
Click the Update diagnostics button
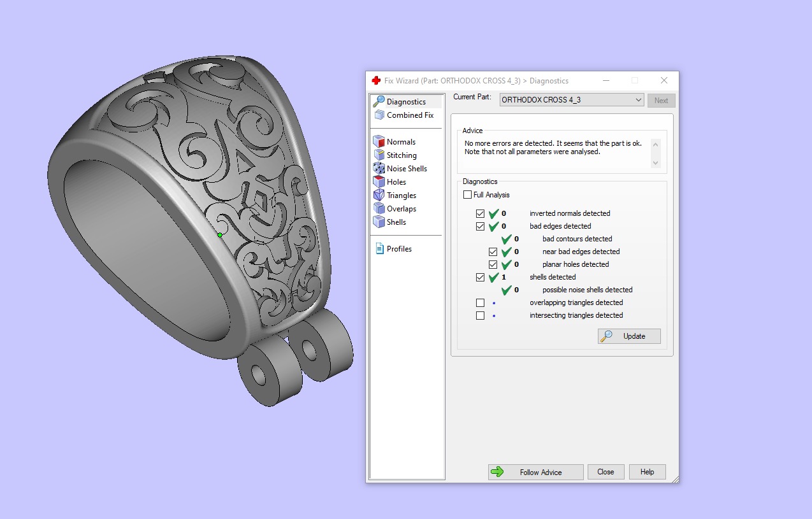629,336
